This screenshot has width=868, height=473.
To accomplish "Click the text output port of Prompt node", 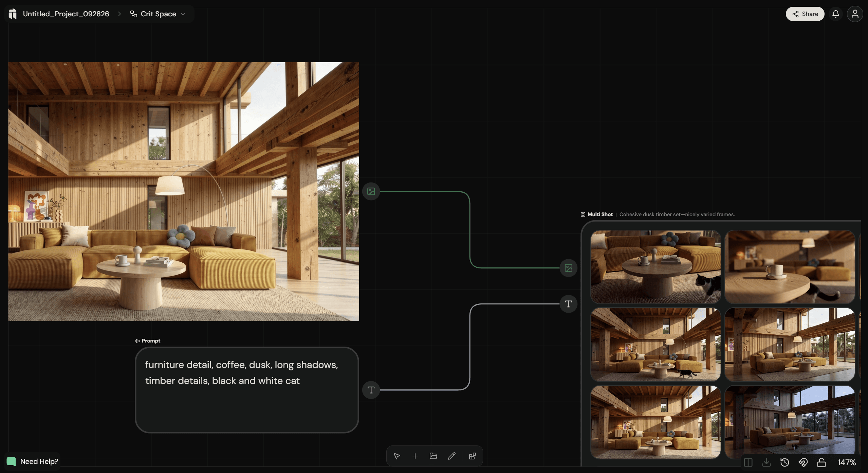I will point(371,390).
